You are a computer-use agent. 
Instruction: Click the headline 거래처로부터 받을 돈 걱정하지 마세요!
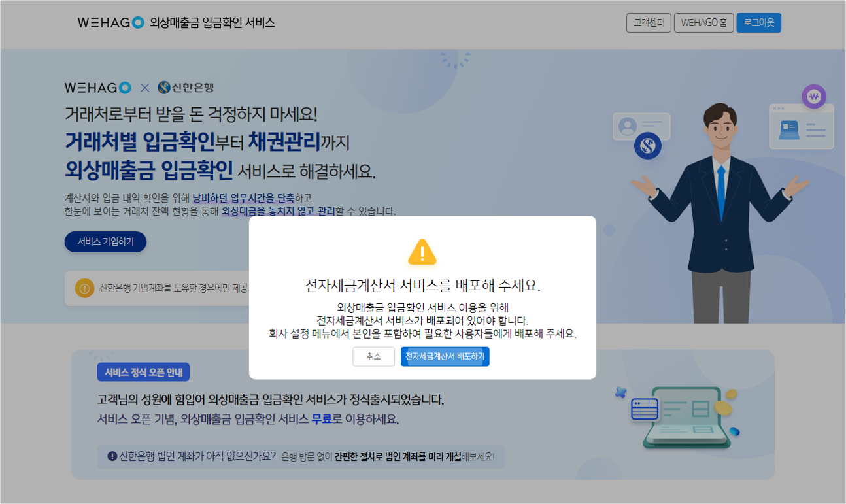pyautogui.click(x=191, y=113)
